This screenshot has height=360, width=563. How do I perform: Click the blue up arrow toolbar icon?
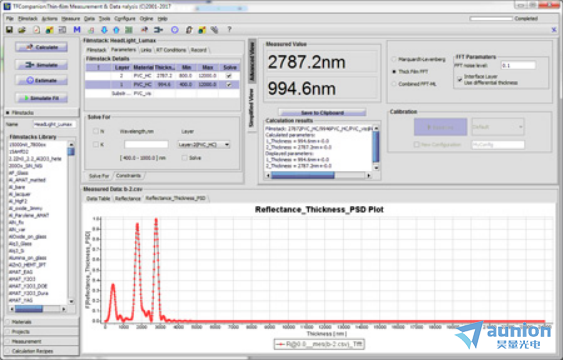click(116, 30)
